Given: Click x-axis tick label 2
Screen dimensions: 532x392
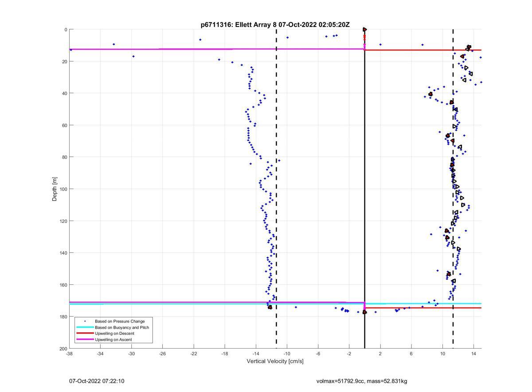Looking at the screenshot, I should 380,353.
